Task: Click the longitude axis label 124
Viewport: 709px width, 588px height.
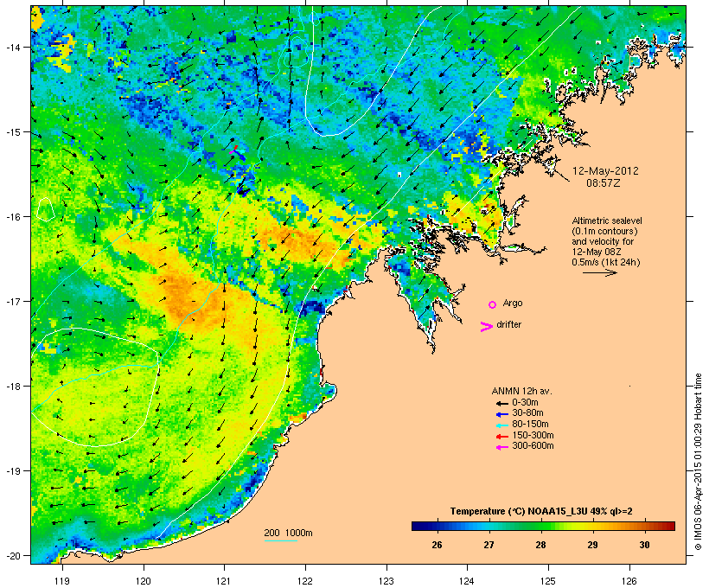Action: tap(467, 581)
